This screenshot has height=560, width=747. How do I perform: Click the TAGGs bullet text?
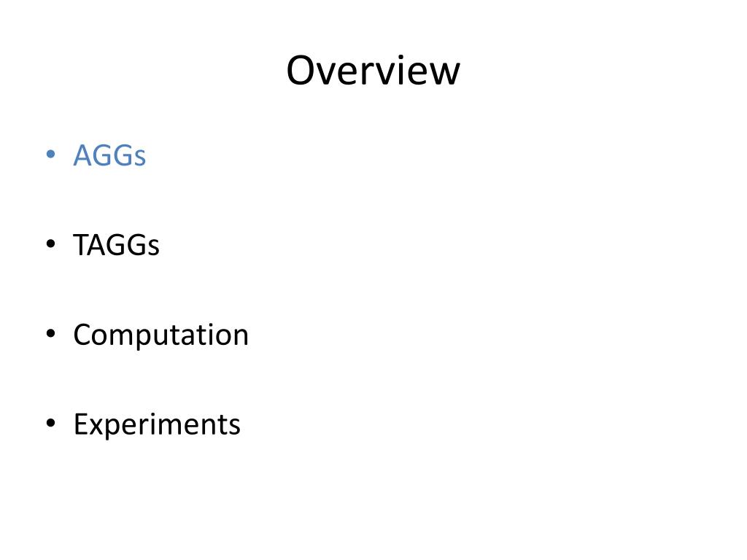tap(116, 245)
